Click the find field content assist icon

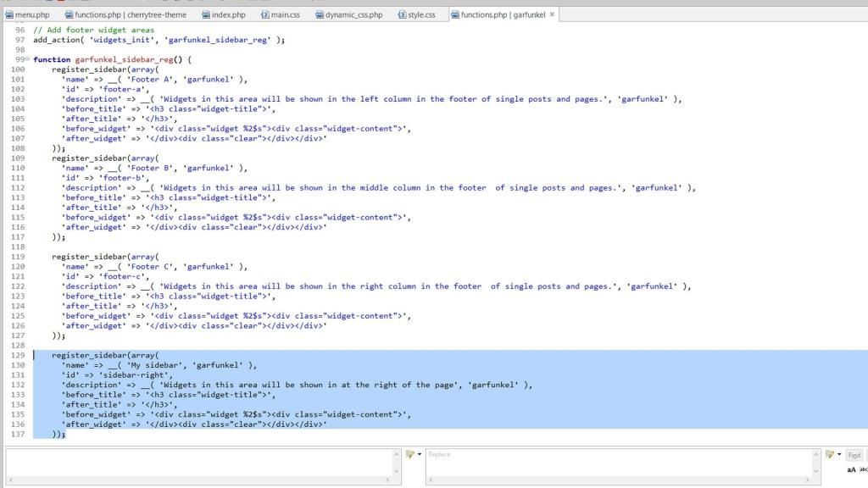[x=409, y=454]
